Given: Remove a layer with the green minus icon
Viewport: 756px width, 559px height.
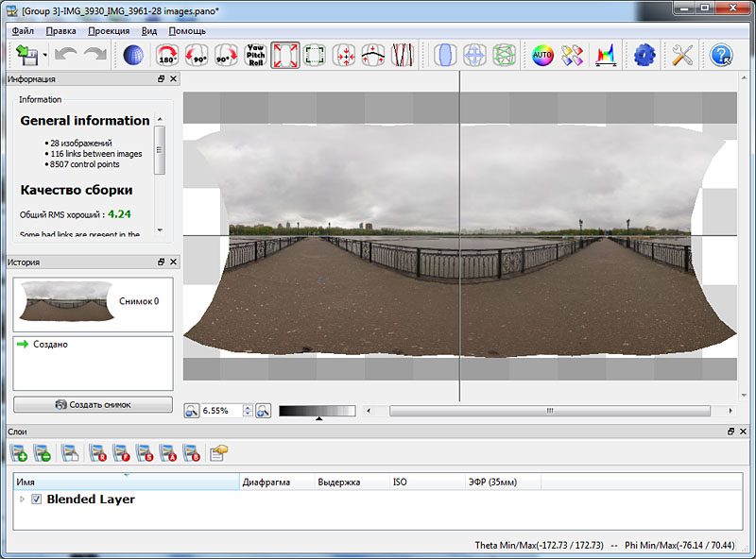Looking at the screenshot, I should tap(42, 453).
